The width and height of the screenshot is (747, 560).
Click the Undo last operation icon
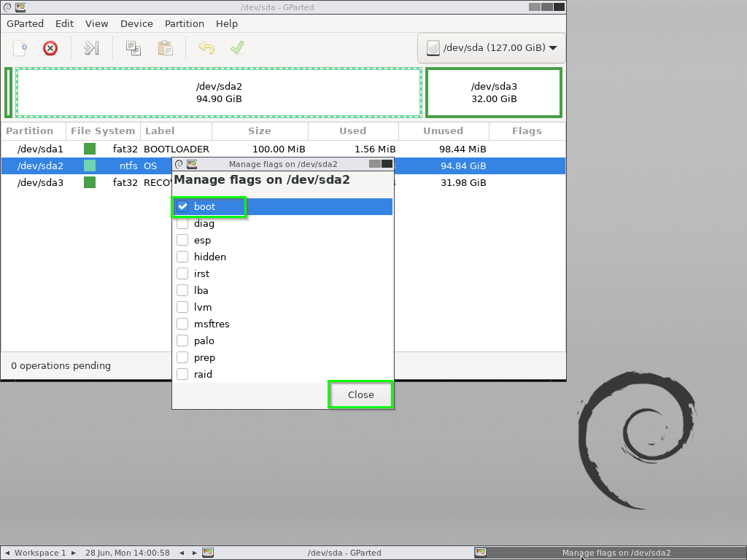click(x=206, y=48)
